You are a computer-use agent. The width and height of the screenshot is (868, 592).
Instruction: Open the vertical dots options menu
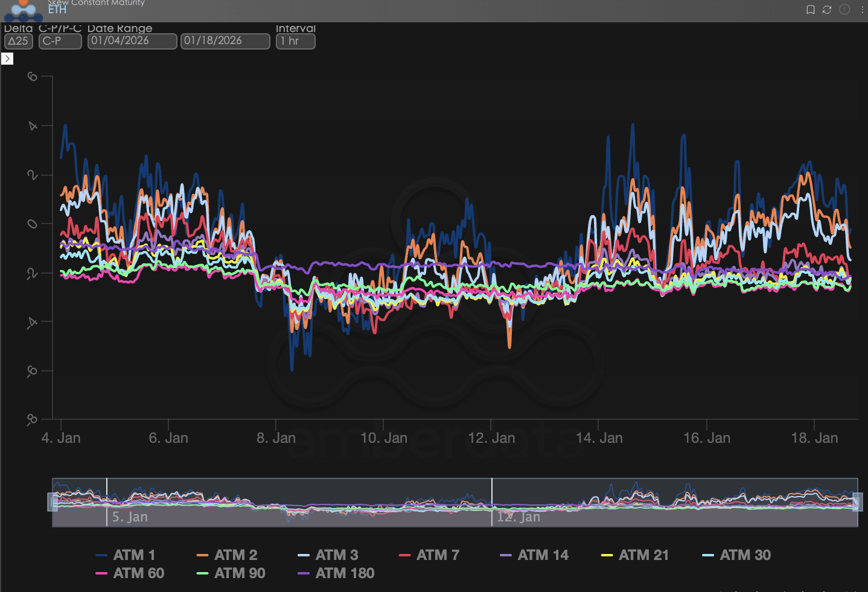click(862, 10)
